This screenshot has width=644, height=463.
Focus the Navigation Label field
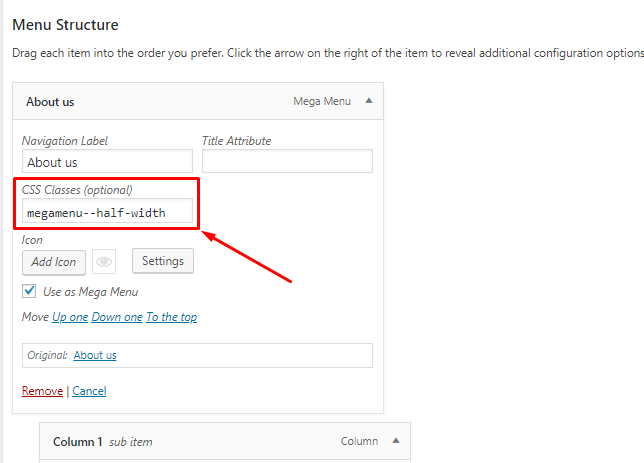pos(107,161)
